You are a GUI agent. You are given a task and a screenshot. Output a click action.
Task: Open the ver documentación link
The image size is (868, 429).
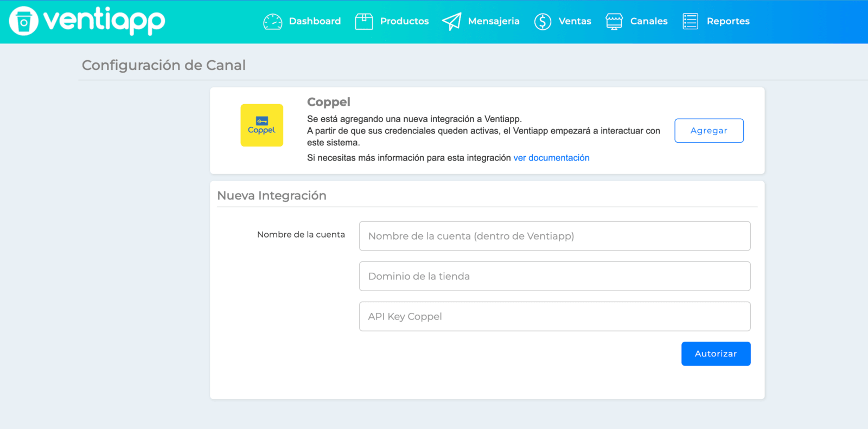click(x=551, y=158)
